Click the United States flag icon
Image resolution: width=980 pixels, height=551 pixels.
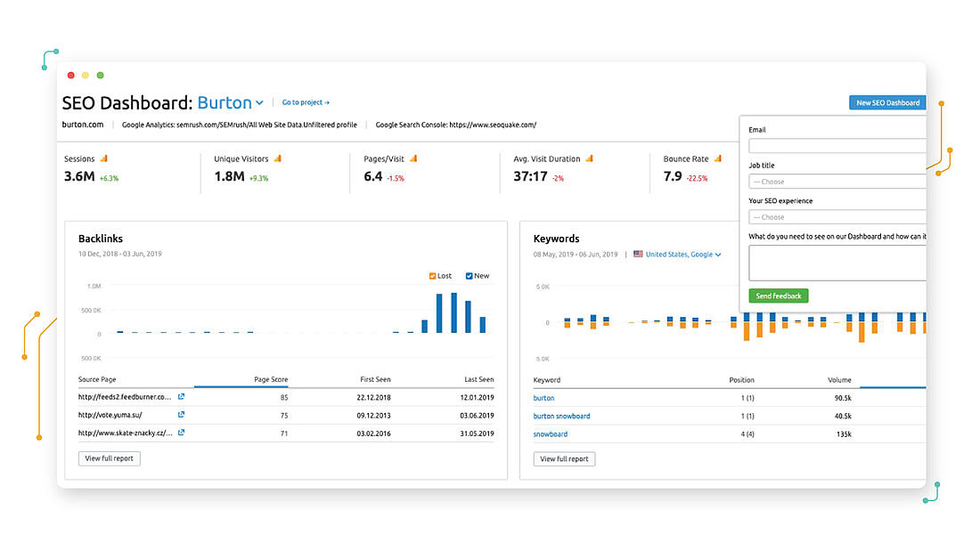(638, 254)
